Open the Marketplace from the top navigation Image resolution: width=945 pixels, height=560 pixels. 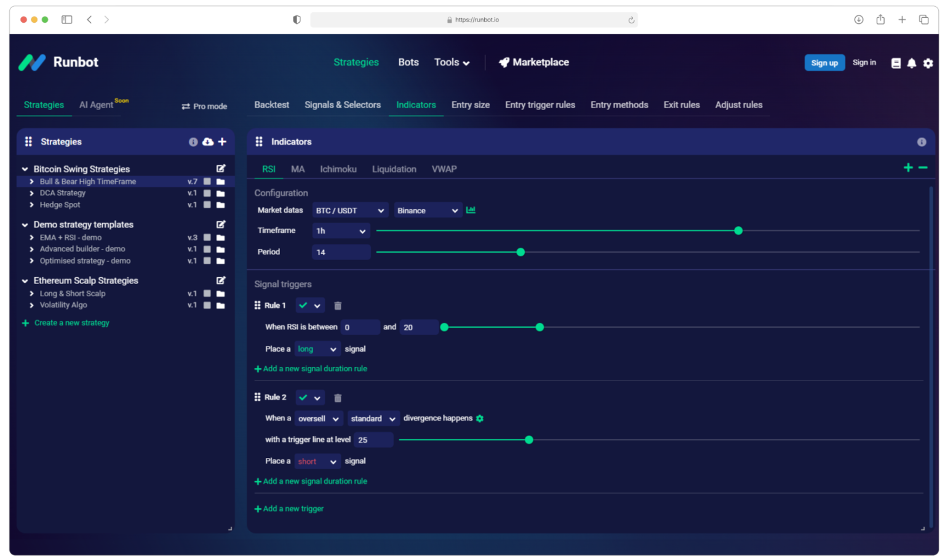coord(534,62)
